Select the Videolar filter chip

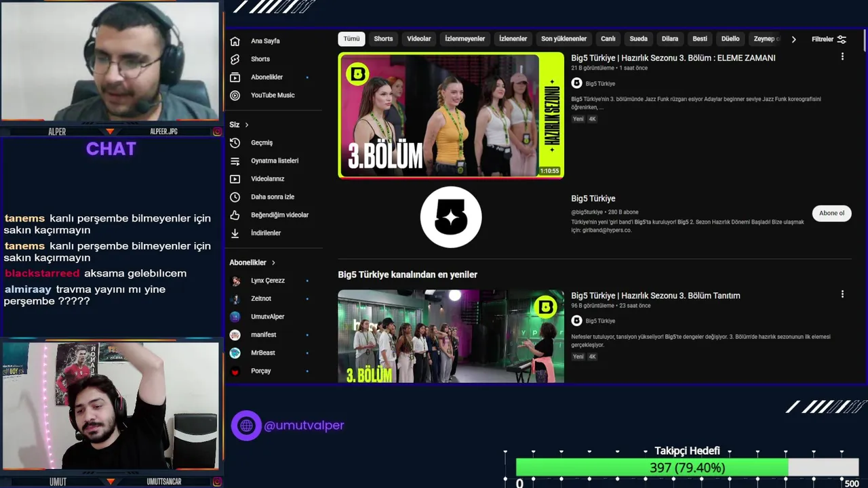[x=419, y=39]
